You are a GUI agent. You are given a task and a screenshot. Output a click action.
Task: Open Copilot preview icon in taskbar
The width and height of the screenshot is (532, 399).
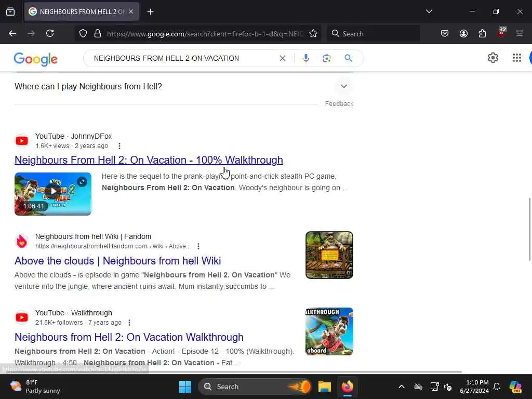[x=515, y=387]
